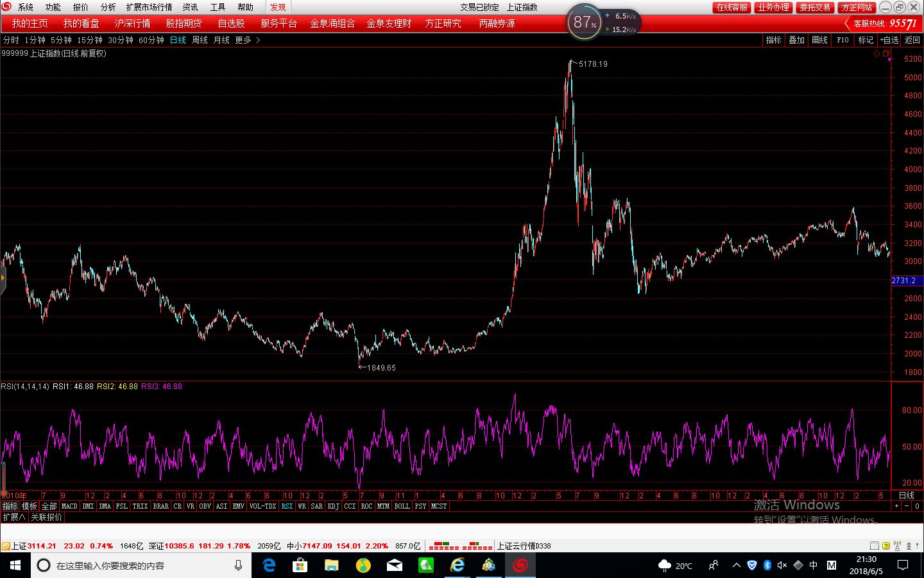Viewport: 924px width, 578px height.
Task: Open 报价 menu
Action: point(81,7)
